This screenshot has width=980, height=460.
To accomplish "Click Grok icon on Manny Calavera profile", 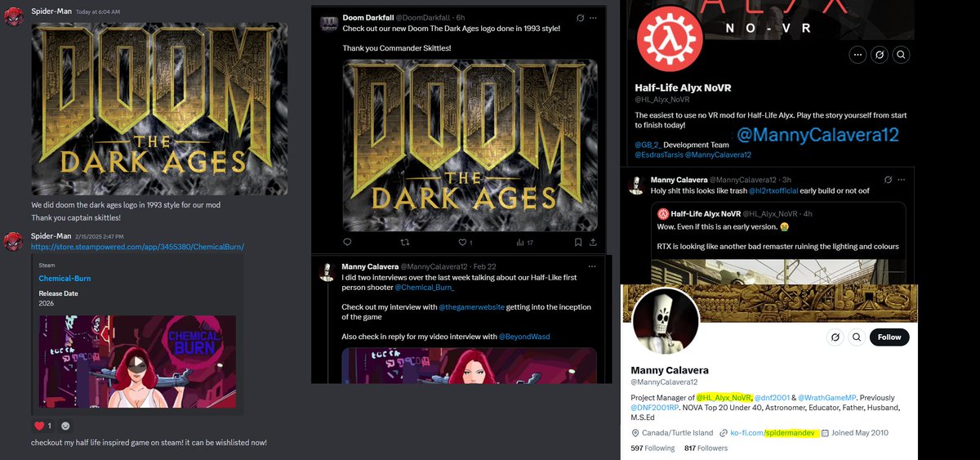I will 835,337.
